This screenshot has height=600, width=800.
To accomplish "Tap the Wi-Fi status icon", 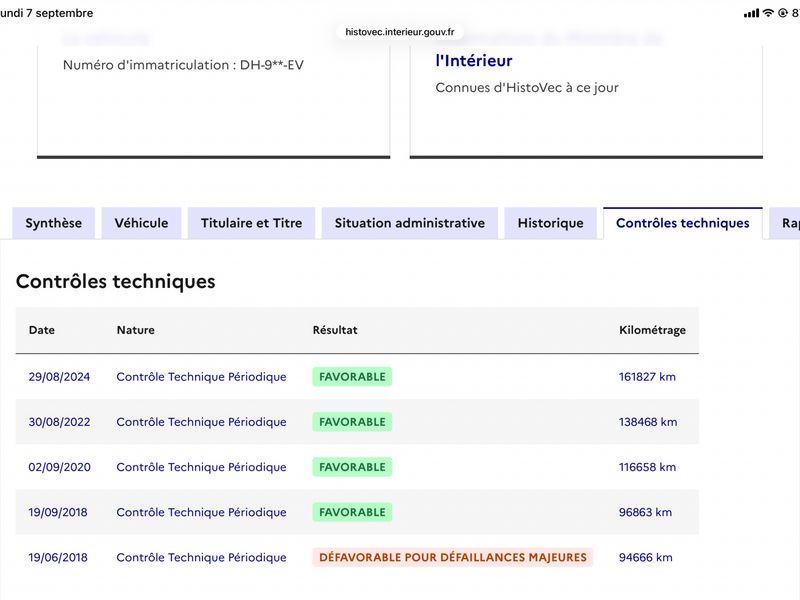I will coord(768,13).
